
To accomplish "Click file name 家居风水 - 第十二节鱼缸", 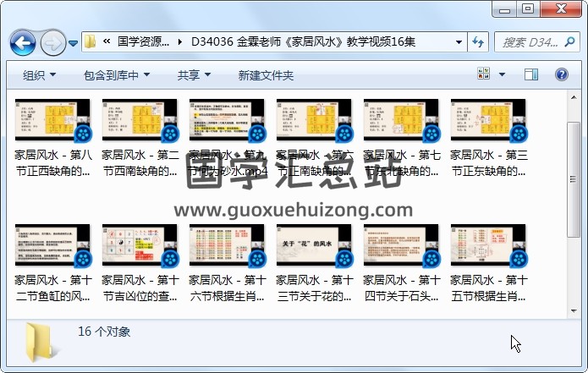I will click(52, 288).
